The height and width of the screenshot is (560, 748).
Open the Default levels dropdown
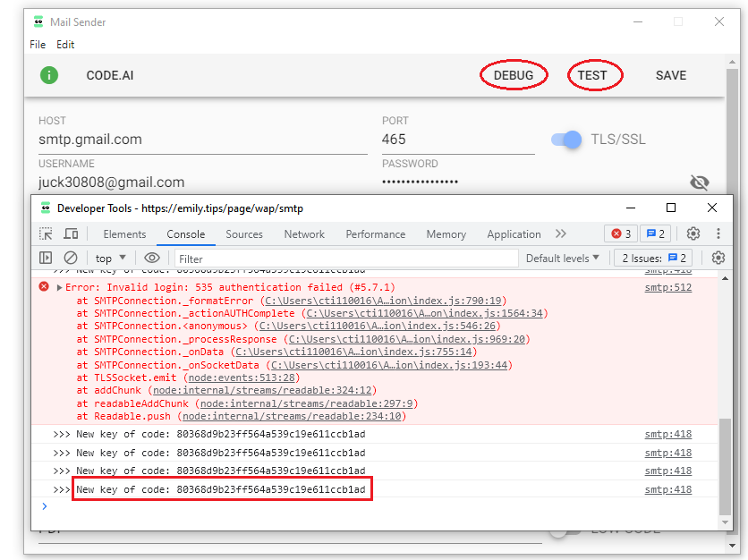(563, 258)
